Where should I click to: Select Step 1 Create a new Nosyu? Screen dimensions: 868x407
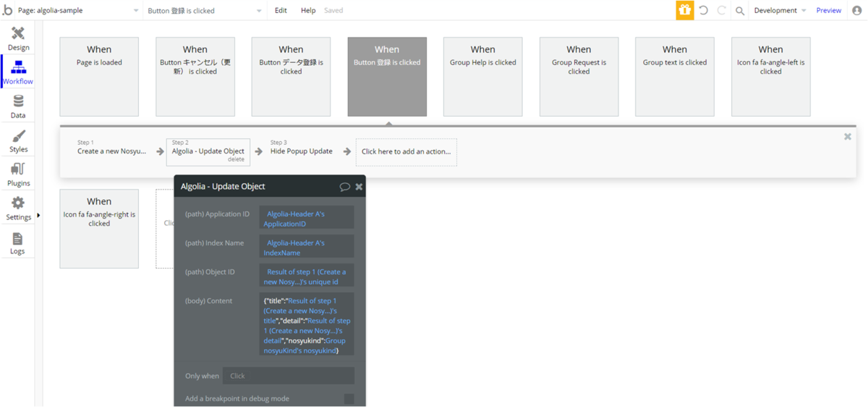tap(112, 151)
